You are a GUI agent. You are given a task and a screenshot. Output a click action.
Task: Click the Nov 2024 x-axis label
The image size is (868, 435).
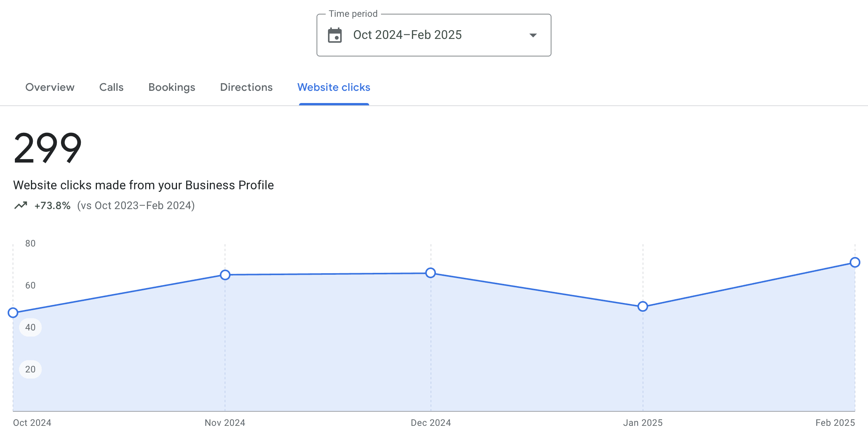(x=225, y=423)
